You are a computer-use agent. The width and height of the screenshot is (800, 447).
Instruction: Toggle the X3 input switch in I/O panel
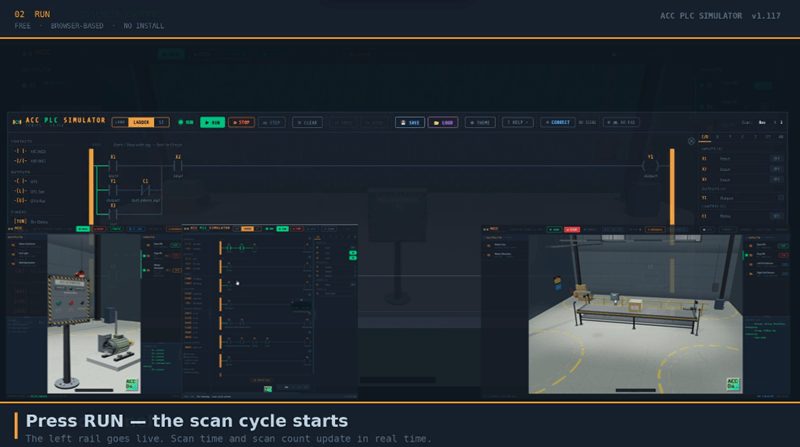click(x=777, y=180)
